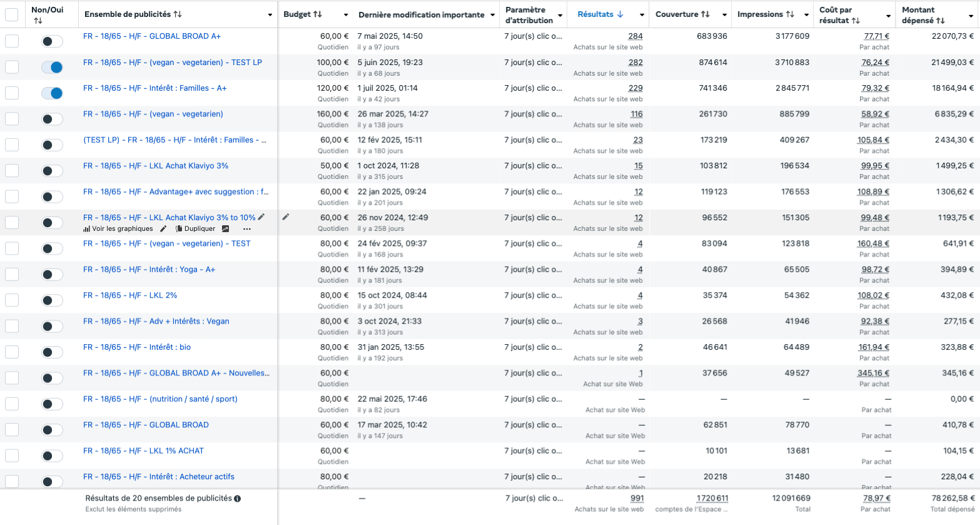Open the (nutrition / santé / sport) ad set
The width and height of the screenshot is (980, 525).
click(160, 399)
